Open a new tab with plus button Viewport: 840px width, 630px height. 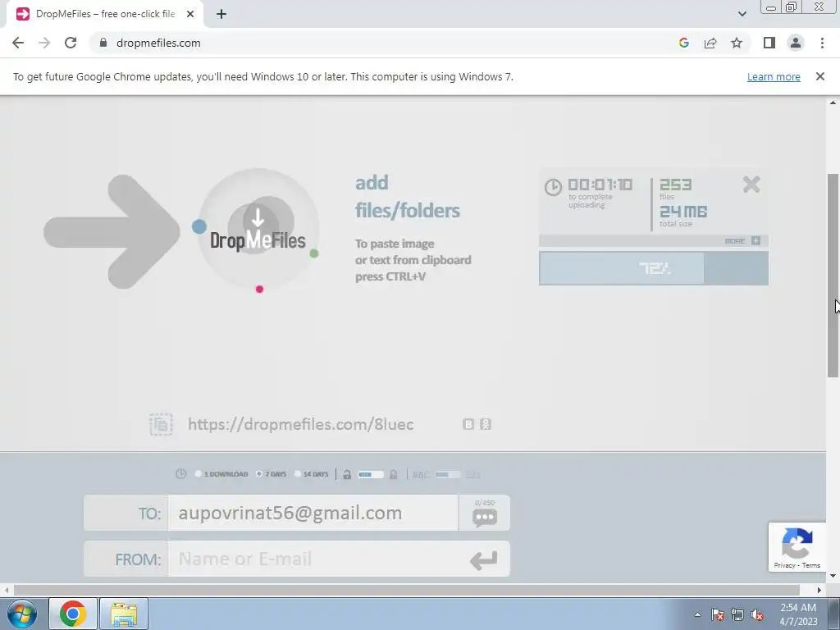221,14
